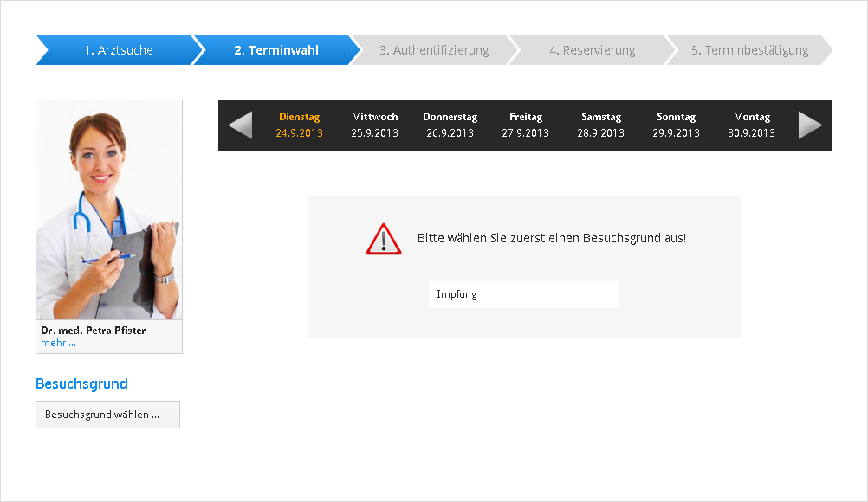868x502 pixels.
Task: Open step 5. Terminbestätigung
Action: click(749, 50)
